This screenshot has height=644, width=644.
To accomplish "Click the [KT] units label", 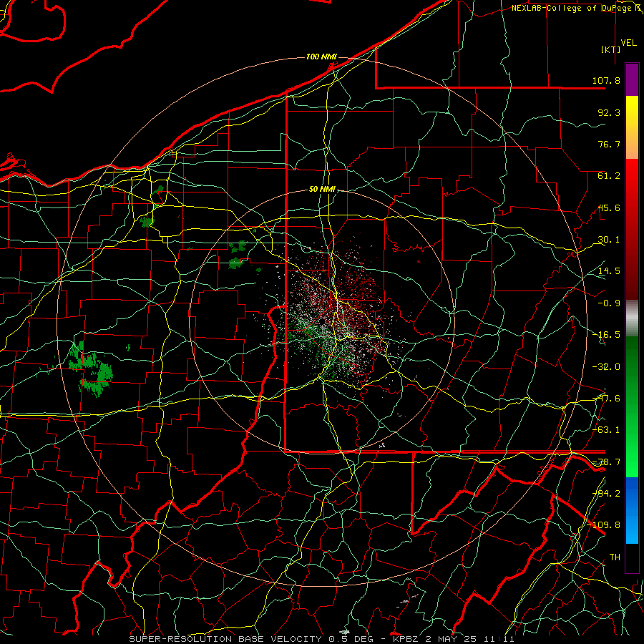I will [611, 49].
